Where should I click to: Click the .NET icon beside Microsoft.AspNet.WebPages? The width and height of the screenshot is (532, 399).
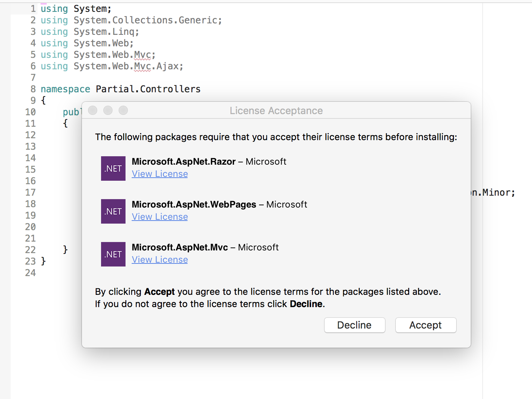(113, 211)
